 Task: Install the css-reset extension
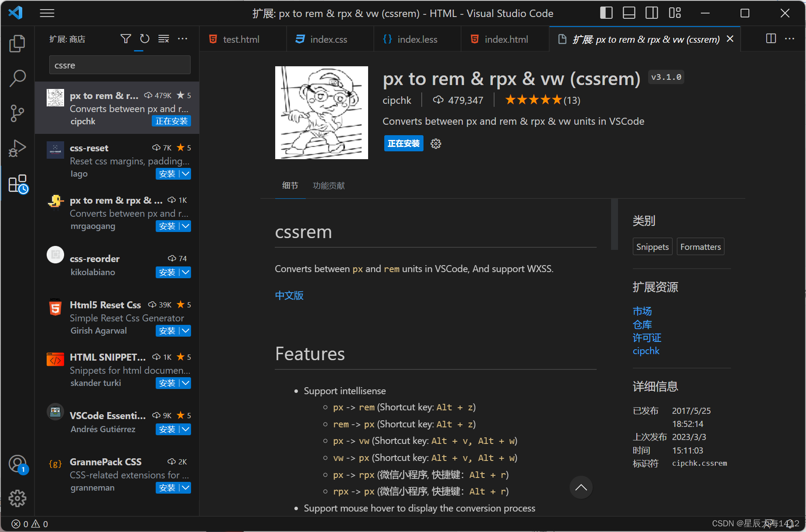(167, 174)
